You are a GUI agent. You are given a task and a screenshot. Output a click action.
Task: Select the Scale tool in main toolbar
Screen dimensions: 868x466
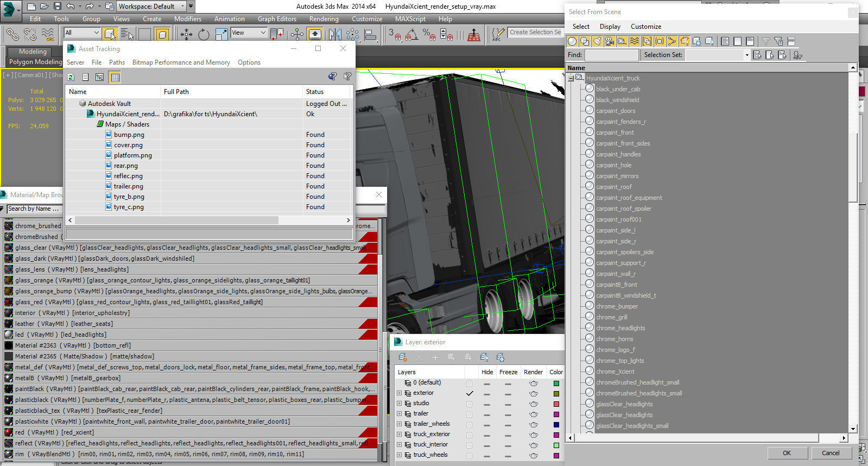coord(221,34)
